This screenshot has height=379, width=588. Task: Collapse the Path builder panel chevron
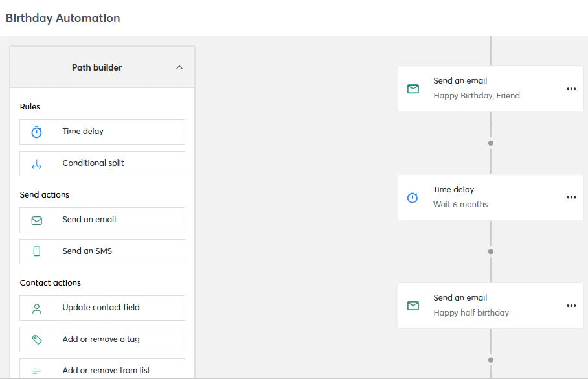[x=179, y=67]
